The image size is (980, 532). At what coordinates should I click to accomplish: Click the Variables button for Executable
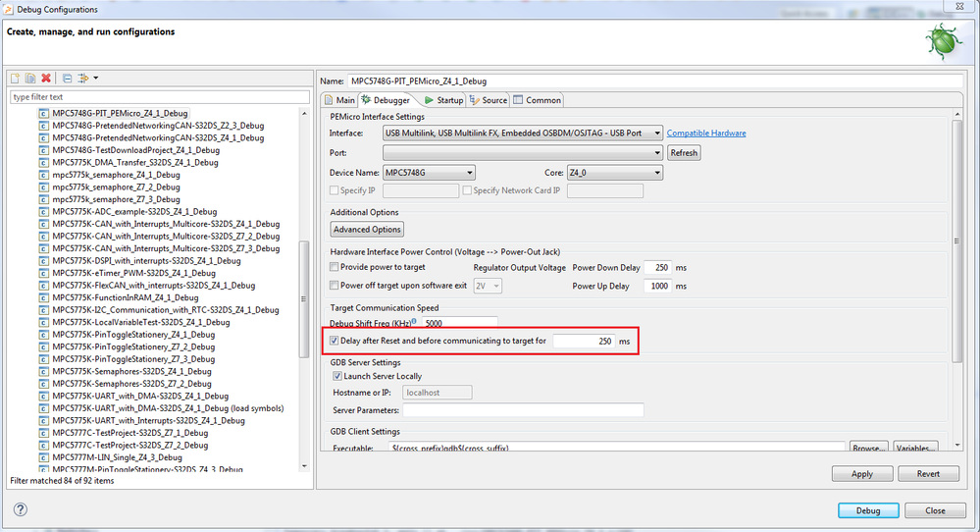pyautogui.click(x=915, y=448)
